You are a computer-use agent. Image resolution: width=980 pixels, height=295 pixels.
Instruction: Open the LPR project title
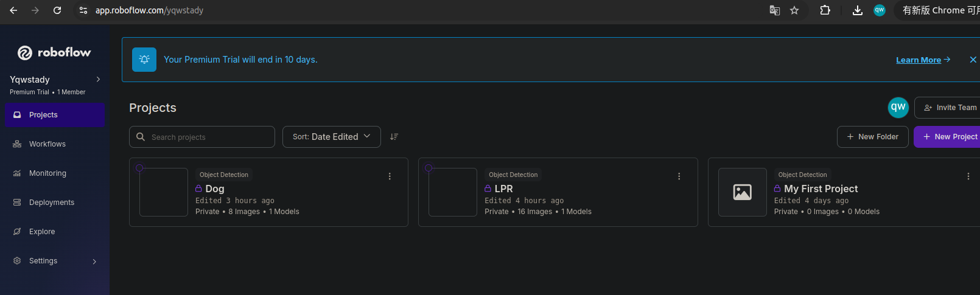(504, 189)
